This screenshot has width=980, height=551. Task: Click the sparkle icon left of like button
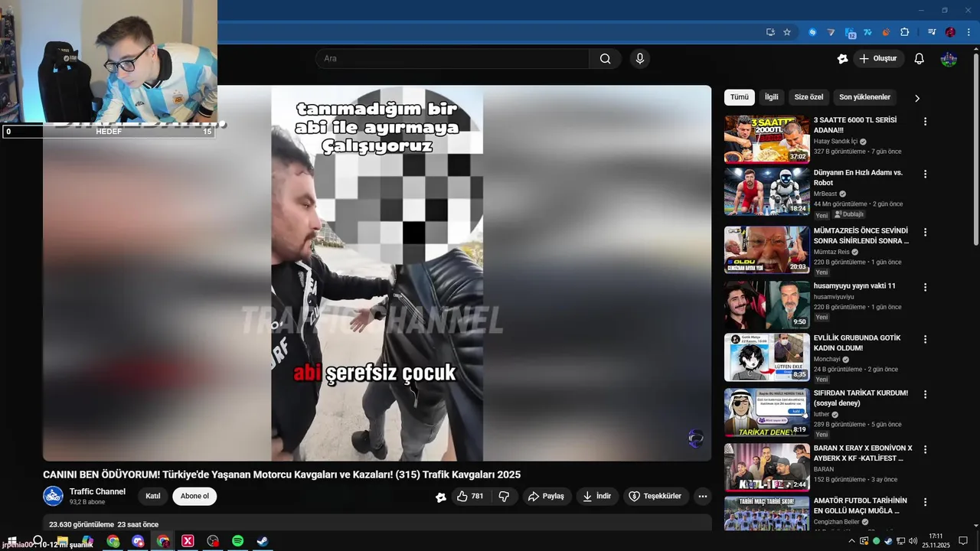coord(441,497)
